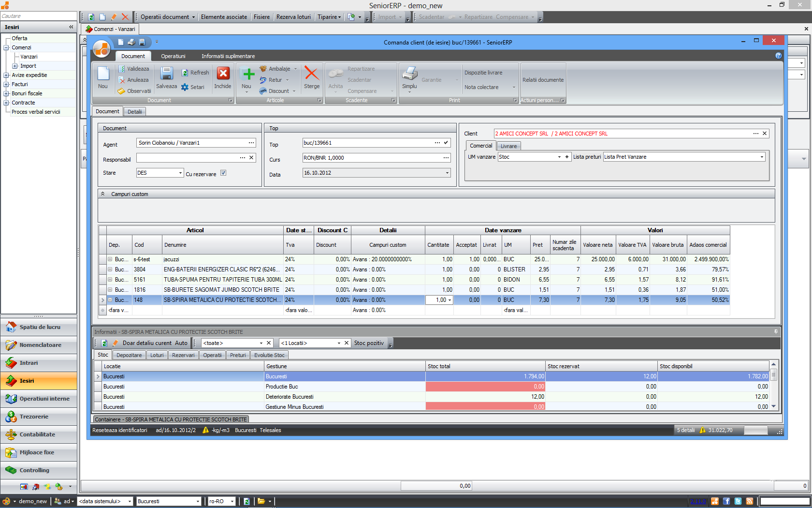Screen dimensions: 812x508
Task: Click the Valideaza icon
Action: click(122, 69)
